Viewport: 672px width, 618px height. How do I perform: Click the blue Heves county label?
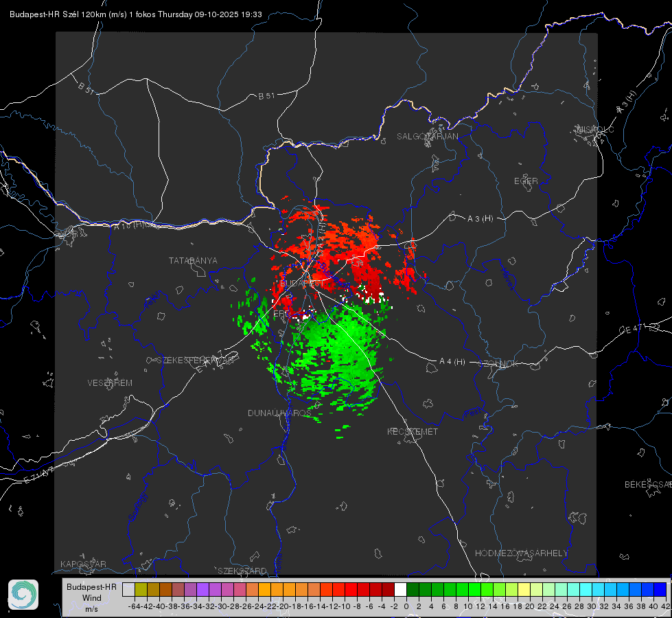point(507,279)
